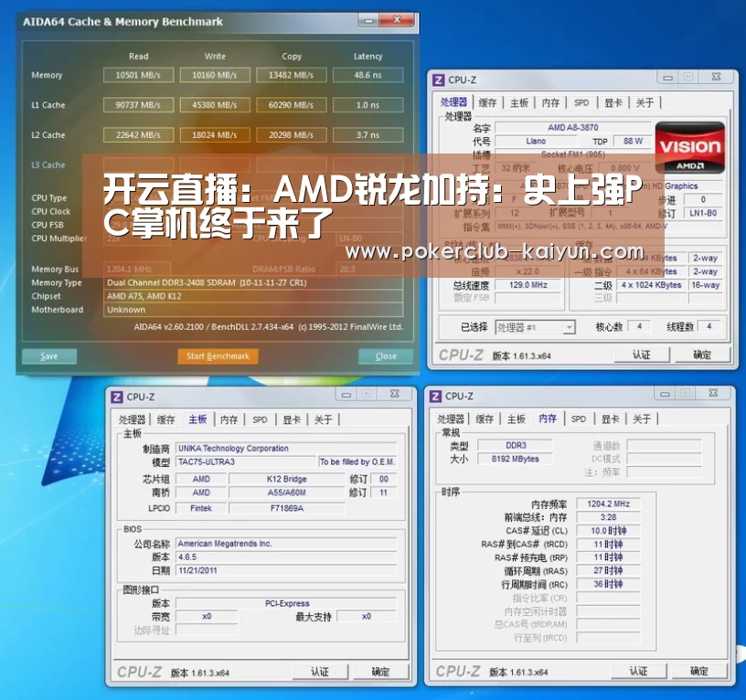Click the 8192 MBytes memory size field
The image size is (746, 700).
(515, 459)
